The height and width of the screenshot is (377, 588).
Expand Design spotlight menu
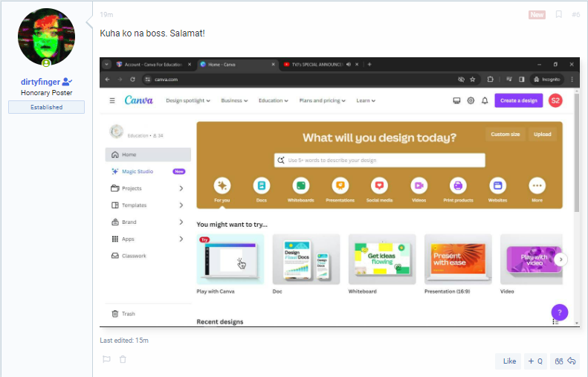click(188, 100)
